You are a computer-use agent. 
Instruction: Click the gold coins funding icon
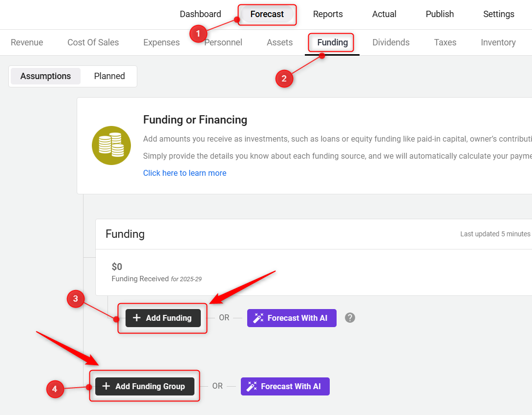[111, 145]
